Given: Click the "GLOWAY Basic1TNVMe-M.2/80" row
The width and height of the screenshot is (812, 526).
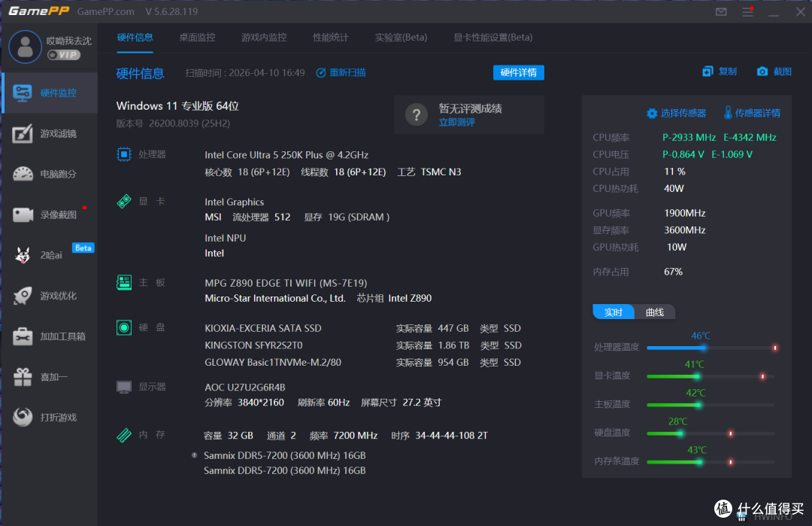Looking at the screenshot, I should (362, 362).
